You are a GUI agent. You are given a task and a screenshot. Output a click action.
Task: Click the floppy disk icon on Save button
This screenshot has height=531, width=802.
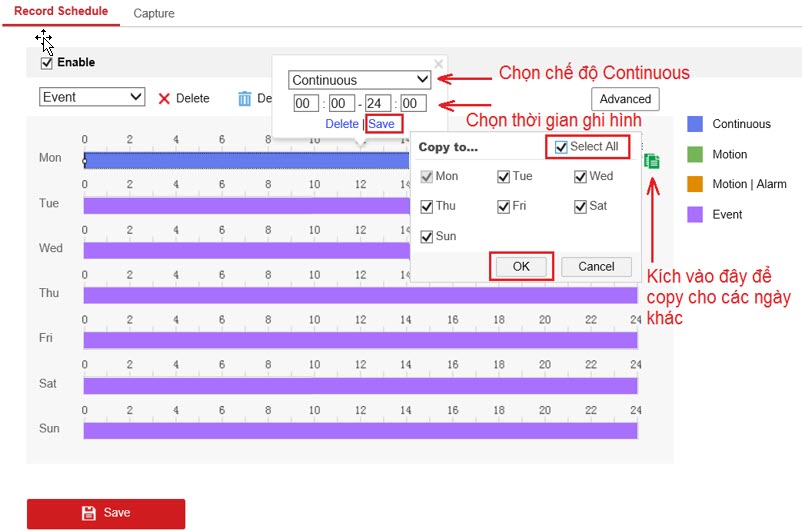[x=89, y=513]
